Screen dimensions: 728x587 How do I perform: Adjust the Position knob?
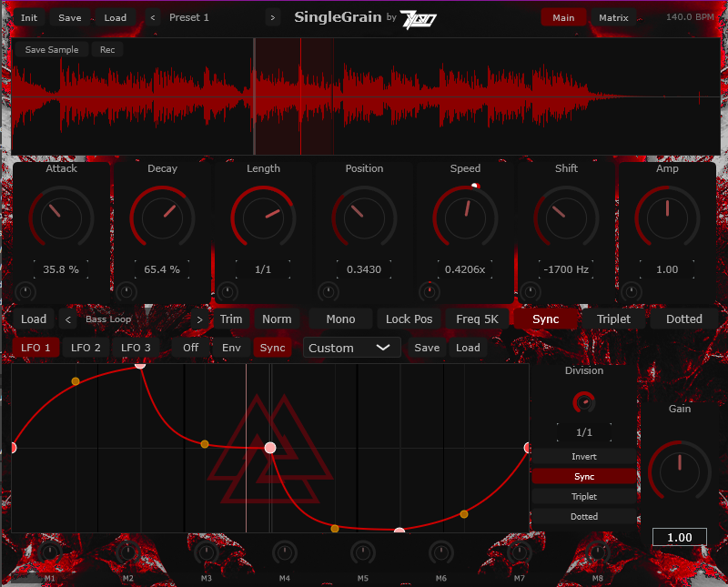(x=364, y=217)
